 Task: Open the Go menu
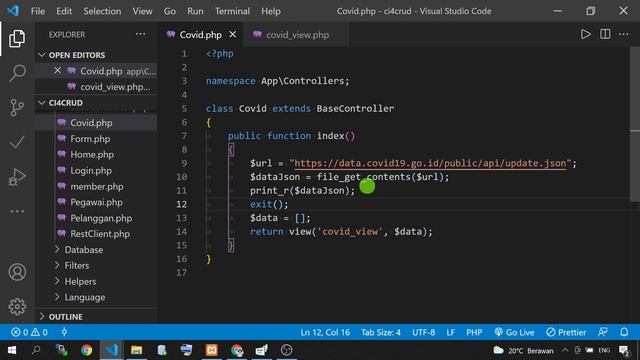click(x=170, y=11)
